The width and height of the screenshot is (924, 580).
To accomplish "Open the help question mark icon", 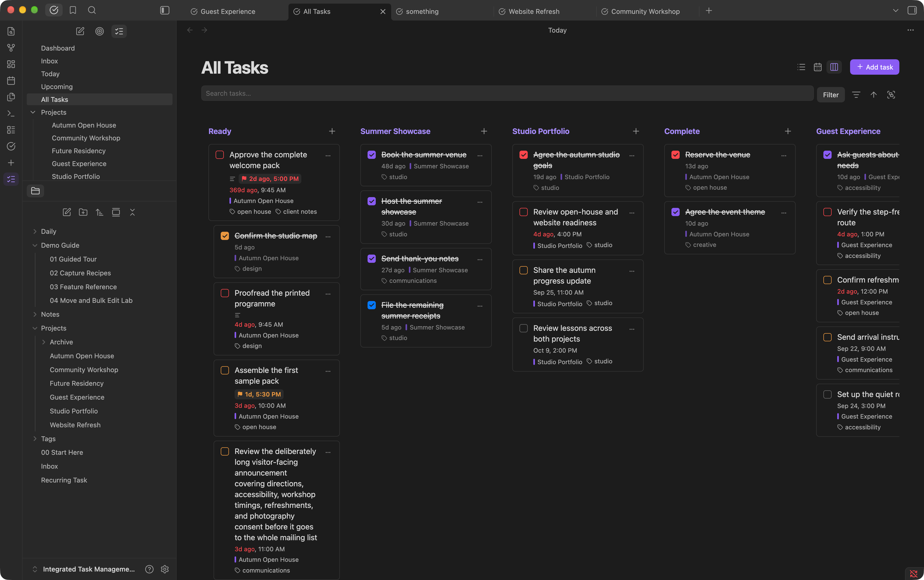I will (x=149, y=569).
